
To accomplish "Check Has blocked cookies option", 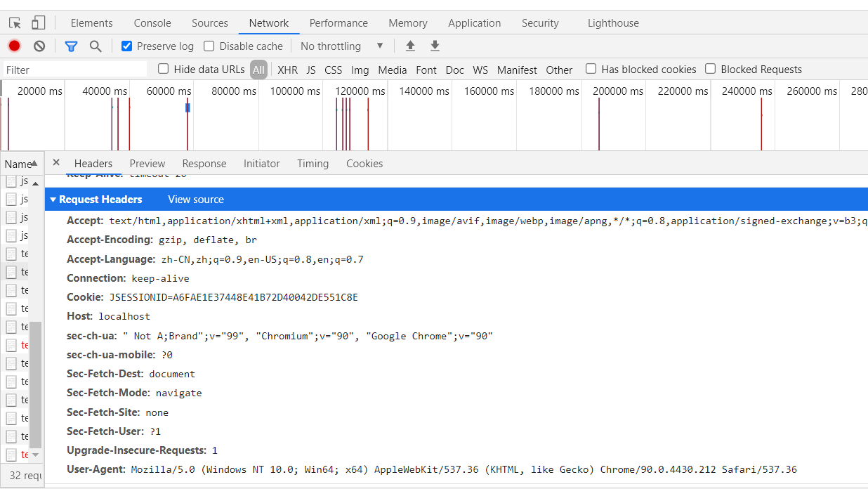I will click(x=591, y=69).
